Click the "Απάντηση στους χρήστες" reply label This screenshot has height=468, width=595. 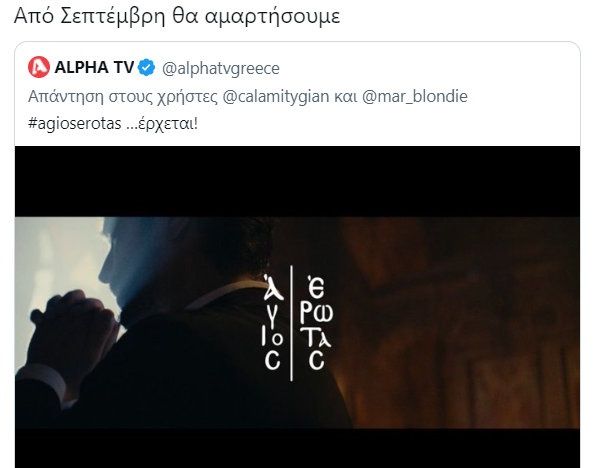[123, 96]
